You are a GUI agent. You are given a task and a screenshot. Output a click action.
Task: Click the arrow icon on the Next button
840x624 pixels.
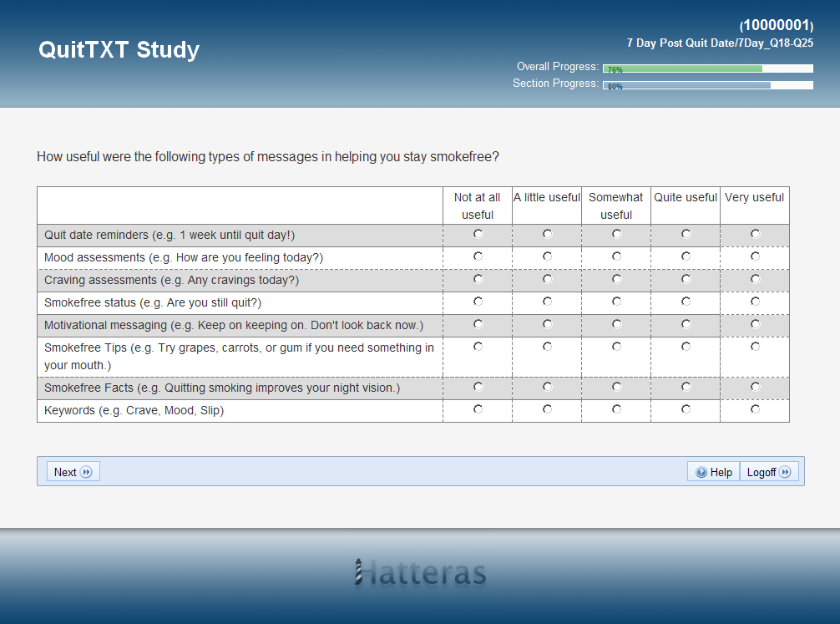86,472
